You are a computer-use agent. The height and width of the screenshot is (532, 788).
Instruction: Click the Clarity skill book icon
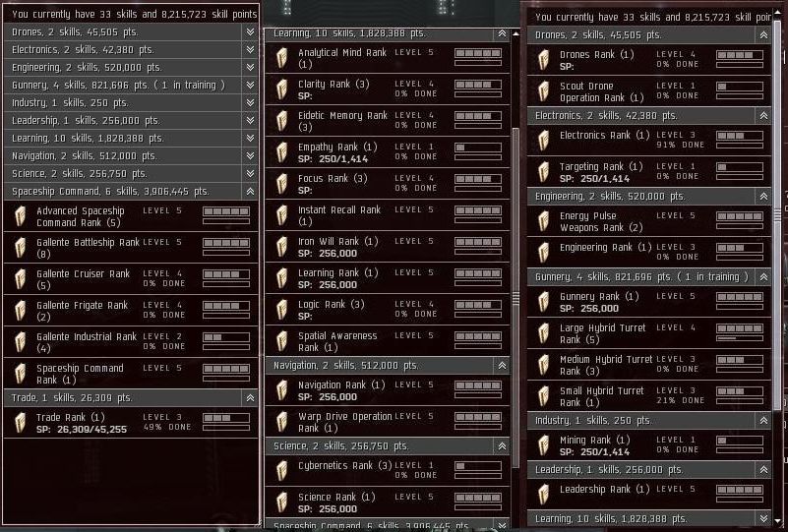pyautogui.click(x=282, y=89)
